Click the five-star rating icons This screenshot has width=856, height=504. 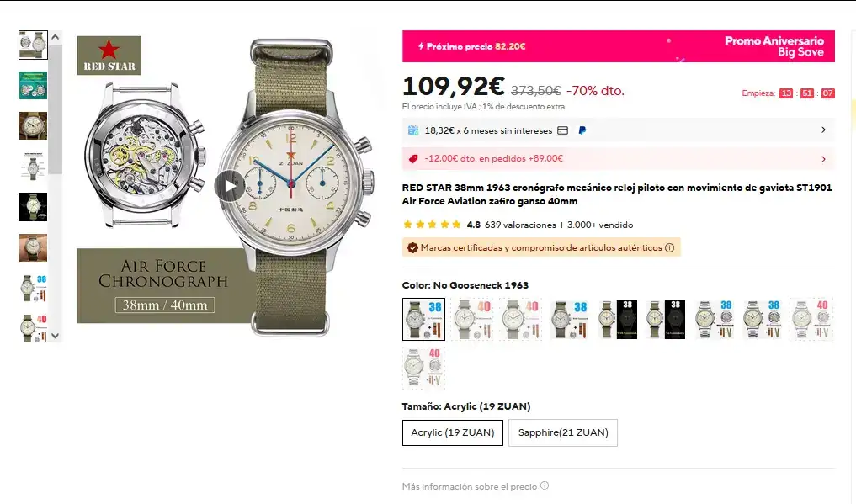[x=432, y=225]
